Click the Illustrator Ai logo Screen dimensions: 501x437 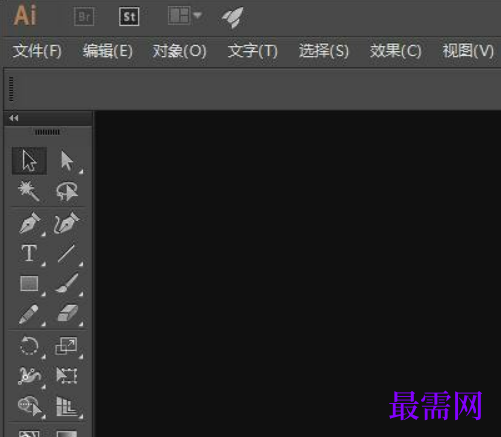pos(25,15)
